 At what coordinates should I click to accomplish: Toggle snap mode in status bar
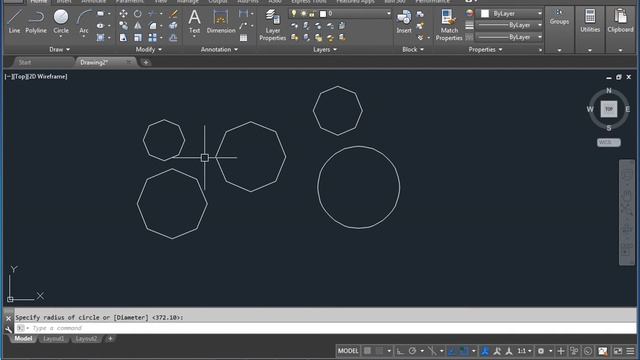(380, 351)
